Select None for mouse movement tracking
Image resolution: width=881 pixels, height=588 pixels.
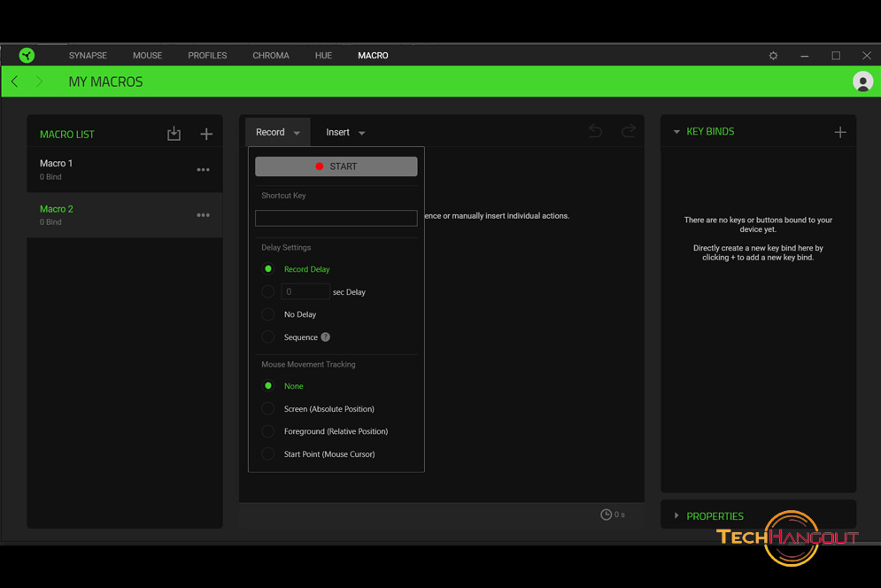(268, 385)
